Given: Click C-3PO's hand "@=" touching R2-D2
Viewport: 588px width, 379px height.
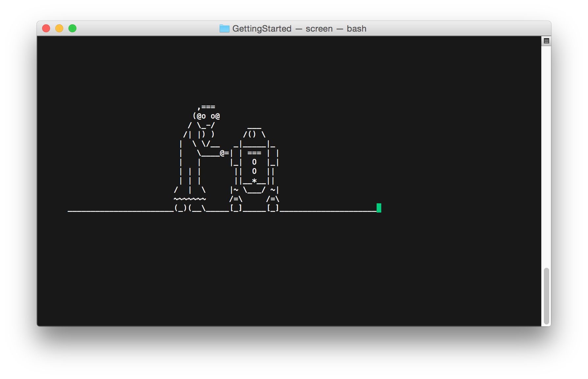Looking at the screenshot, I should point(224,153).
